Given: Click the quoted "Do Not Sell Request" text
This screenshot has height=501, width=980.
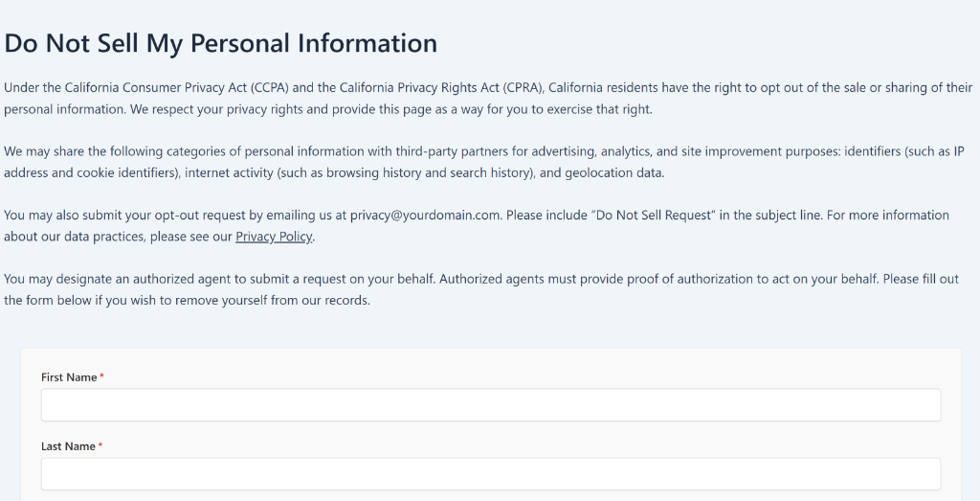Looking at the screenshot, I should point(656,215).
